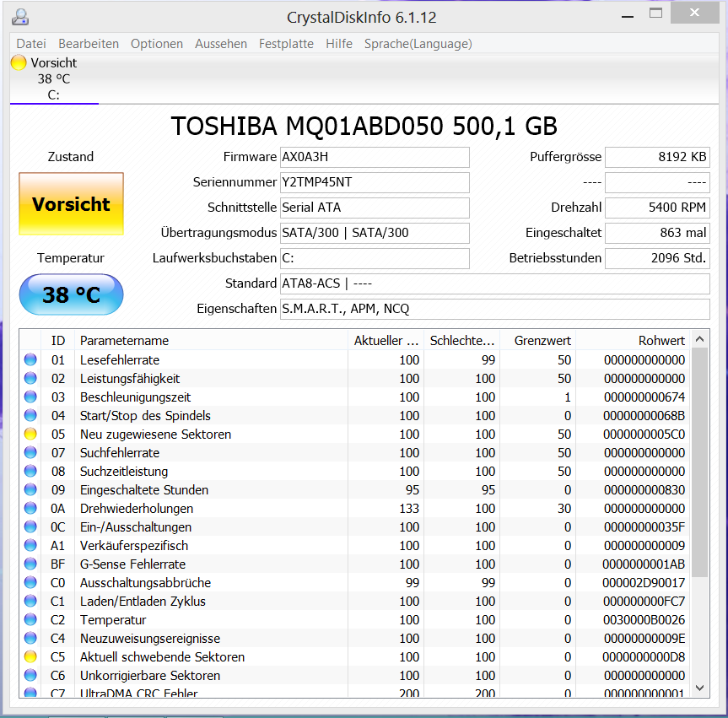
Task: Select the Lesefehlerrate parameter name
Action: tap(120, 360)
